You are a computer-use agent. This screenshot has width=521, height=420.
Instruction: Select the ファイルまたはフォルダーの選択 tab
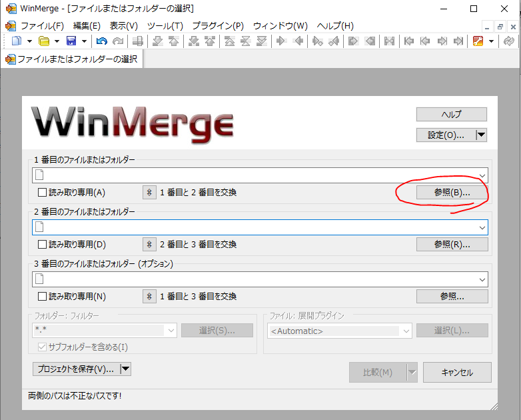(x=72, y=59)
